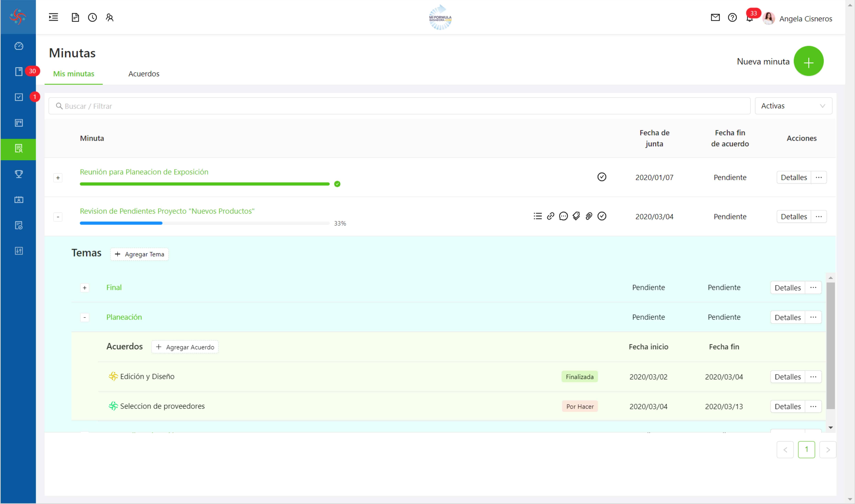The width and height of the screenshot is (855, 504).
Task: Open the mail envelope icon
Action: [x=715, y=17]
